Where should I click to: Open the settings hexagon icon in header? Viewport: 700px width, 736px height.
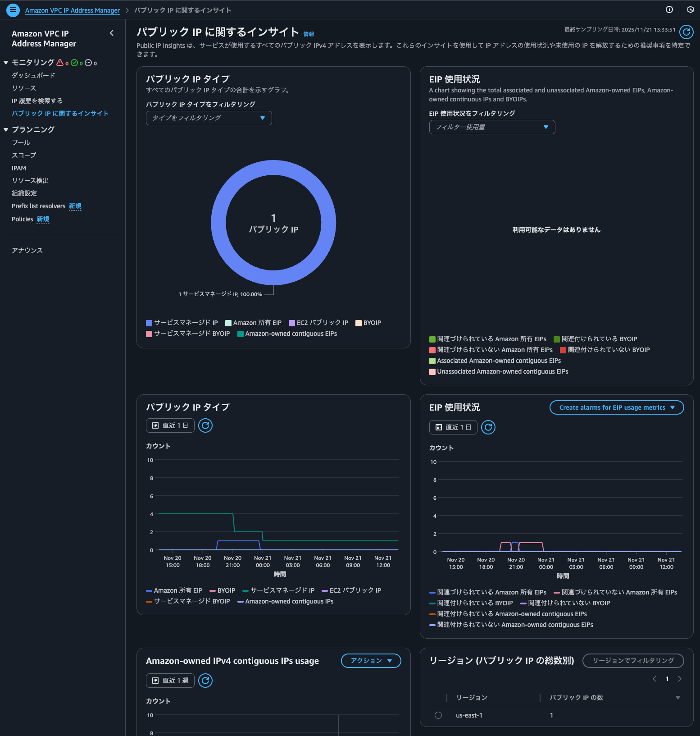pyautogui.click(x=690, y=9)
